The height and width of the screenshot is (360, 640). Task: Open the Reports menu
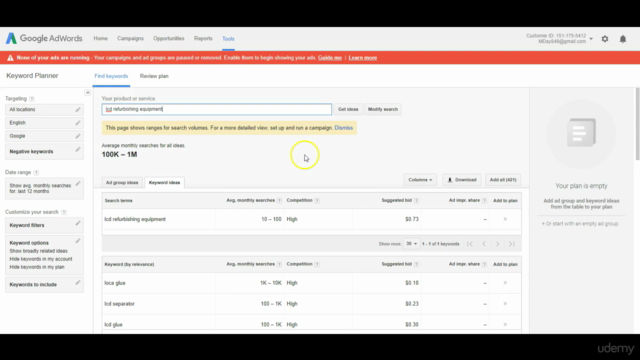(203, 38)
